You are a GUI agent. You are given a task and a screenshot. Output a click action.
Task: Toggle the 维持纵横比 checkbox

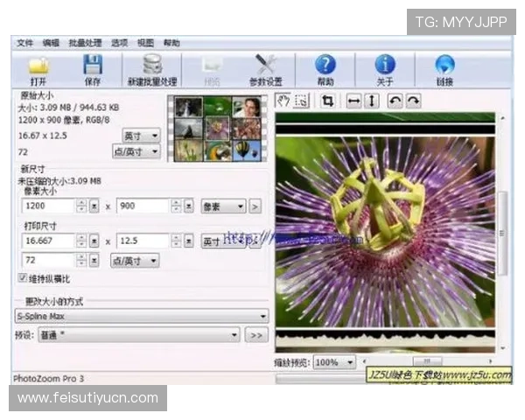[23, 277]
